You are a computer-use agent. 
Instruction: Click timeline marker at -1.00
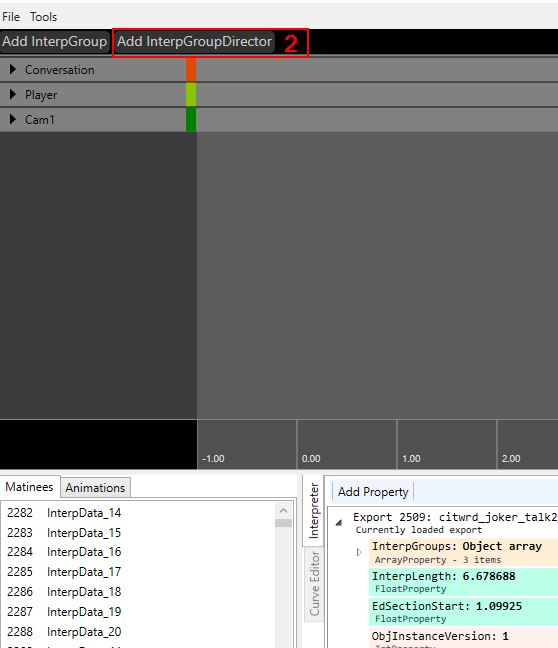(x=213, y=459)
